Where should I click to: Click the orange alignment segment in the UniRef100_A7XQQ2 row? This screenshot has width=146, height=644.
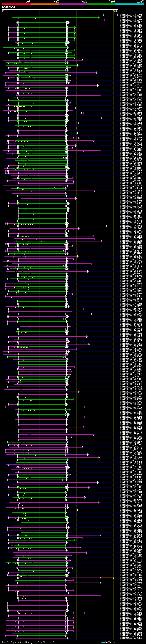tap(107, 578)
